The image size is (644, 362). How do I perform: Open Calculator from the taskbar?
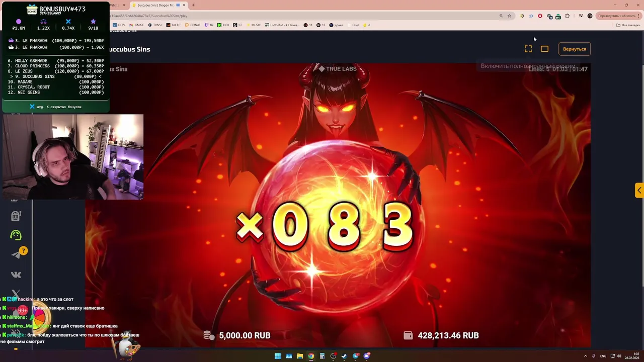pos(322,356)
